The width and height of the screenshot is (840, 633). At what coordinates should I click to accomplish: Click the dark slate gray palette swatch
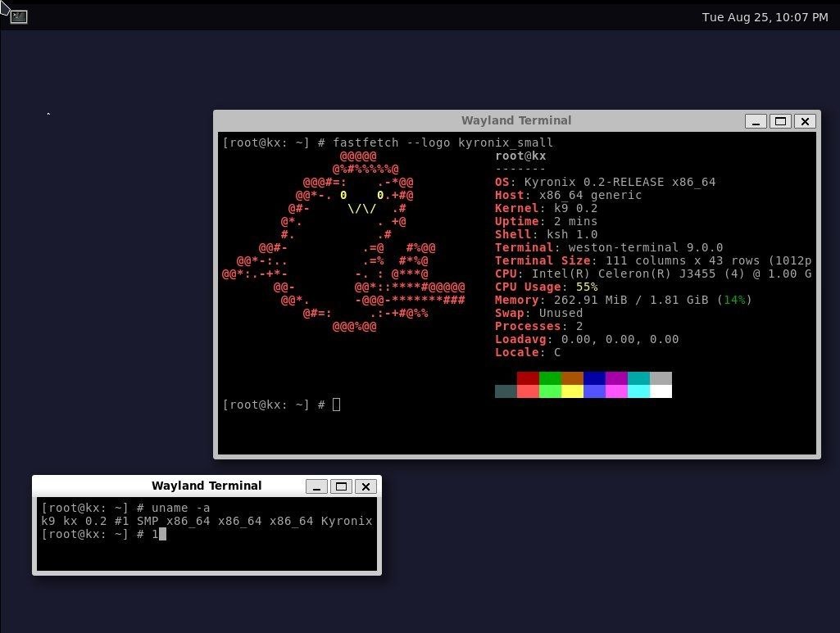(506, 391)
